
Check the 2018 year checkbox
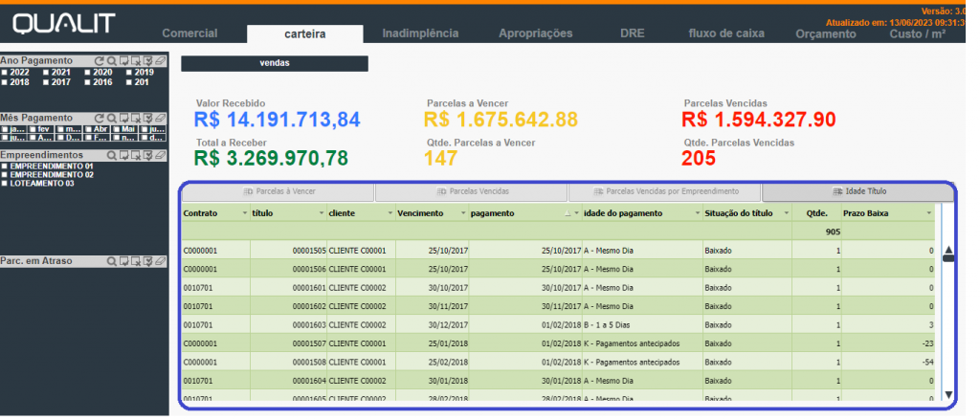pyautogui.click(x=5, y=82)
